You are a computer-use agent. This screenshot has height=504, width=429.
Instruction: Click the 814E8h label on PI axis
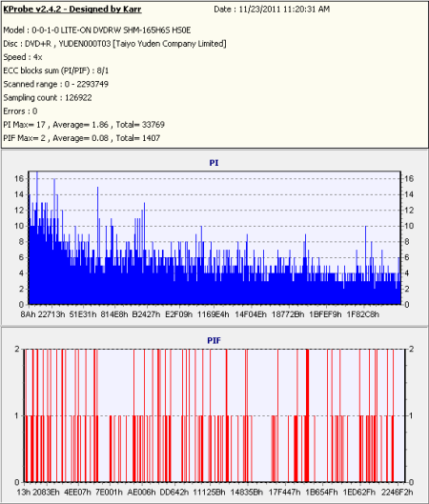tap(114, 314)
